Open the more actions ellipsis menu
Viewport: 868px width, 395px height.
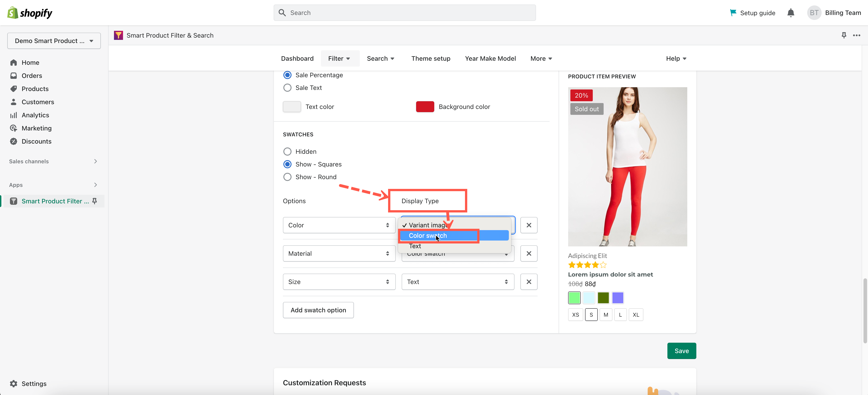(x=857, y=35)
